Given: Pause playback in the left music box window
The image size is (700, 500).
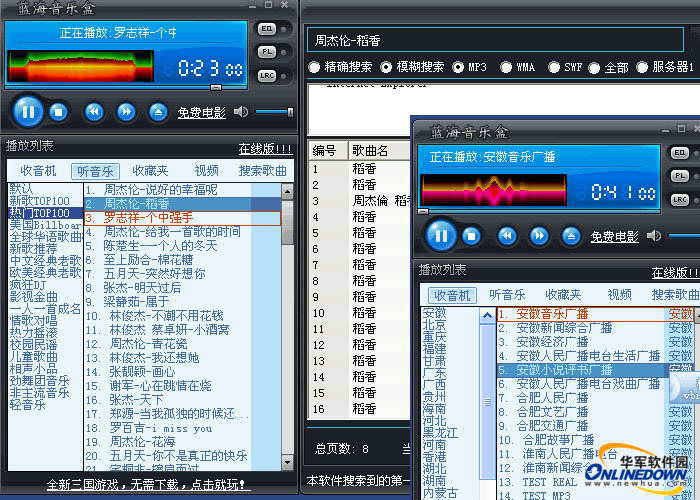Looking at the screenshot, I should coord(28,112).
